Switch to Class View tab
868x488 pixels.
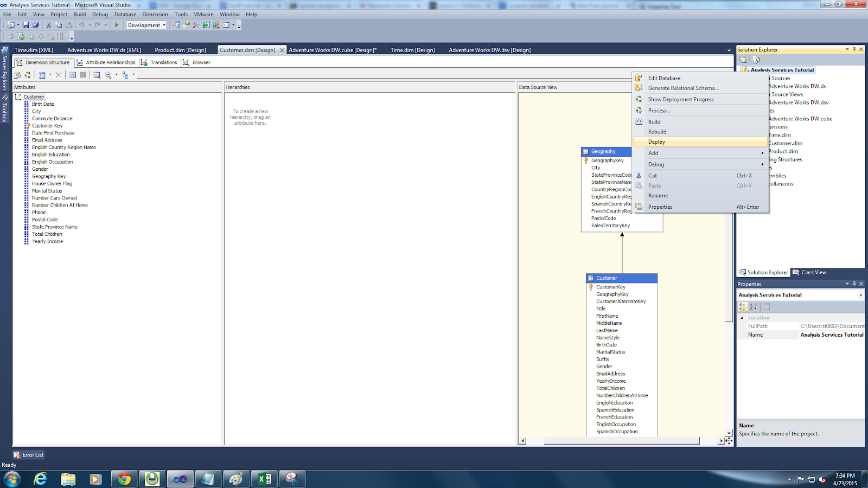pos(809,272)
